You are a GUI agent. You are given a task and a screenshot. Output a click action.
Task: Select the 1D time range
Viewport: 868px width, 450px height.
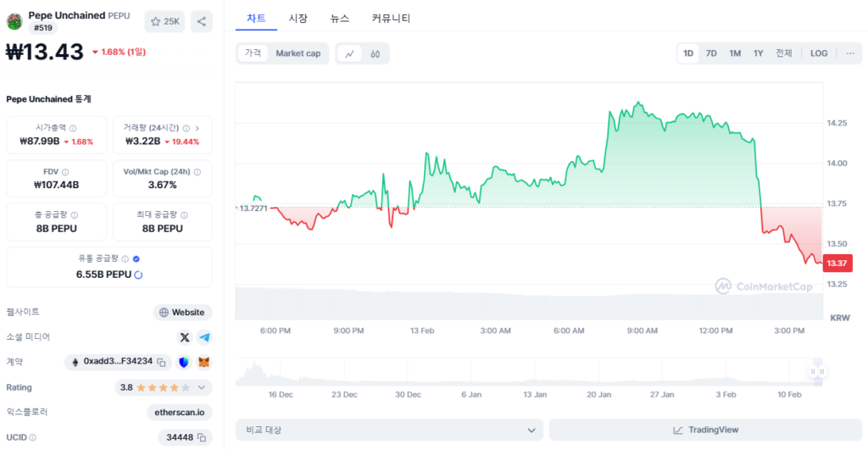point(688,53)
